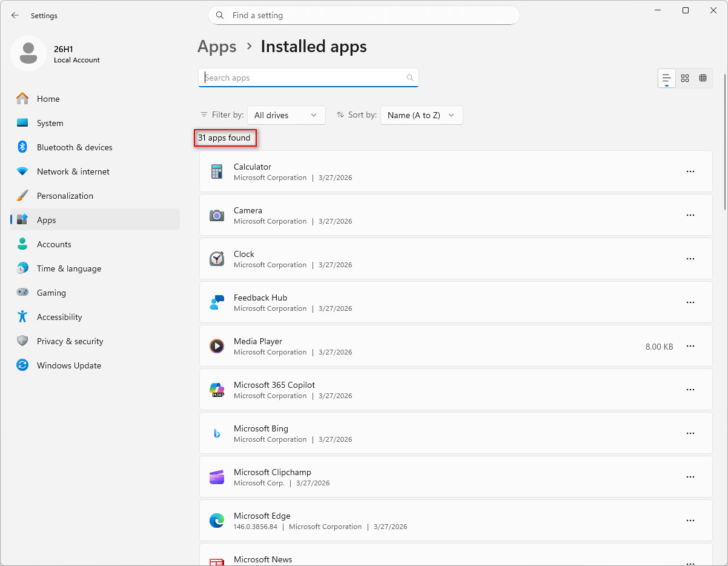Switch to grid view layout
The height and width of the screenshot is (566, 728).
click(x=685, y=78)
